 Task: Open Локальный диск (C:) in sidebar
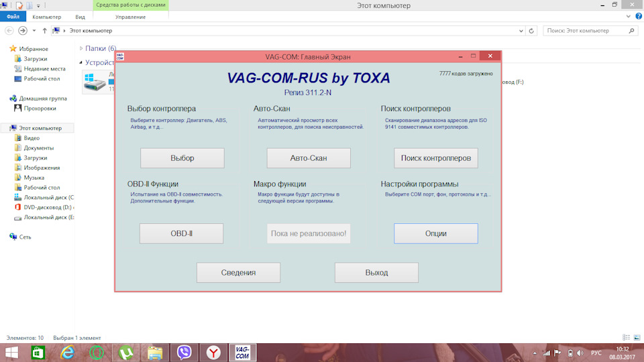[x=48, y=197]
